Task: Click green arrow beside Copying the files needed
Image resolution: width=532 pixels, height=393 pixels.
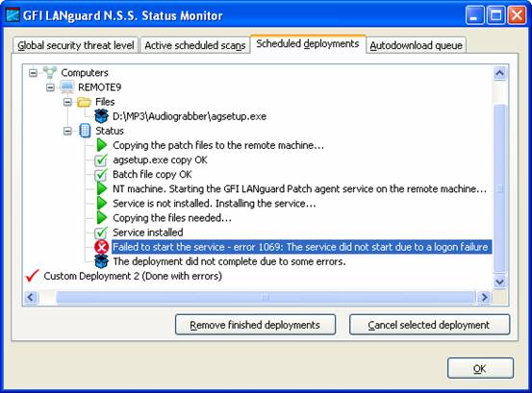Action: (101, 218)
